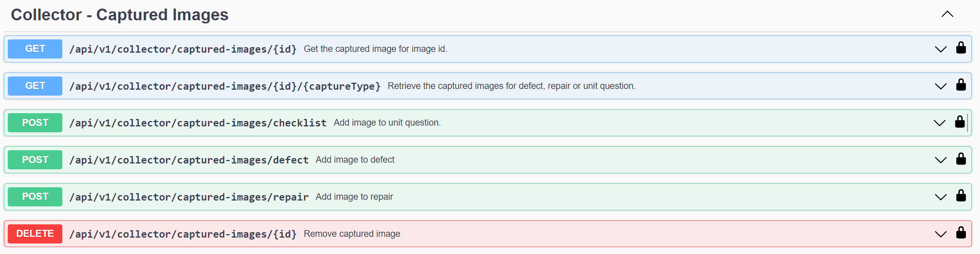The height and width of the screenshot is (254, 980).
Task: Click 'Remove captured image' description
Action: pyautogui.click(x=352, y=234)
